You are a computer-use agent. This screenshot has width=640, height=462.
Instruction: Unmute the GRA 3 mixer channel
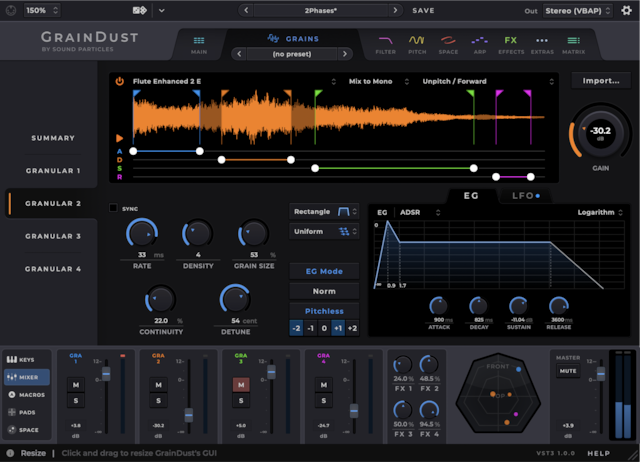241,385
